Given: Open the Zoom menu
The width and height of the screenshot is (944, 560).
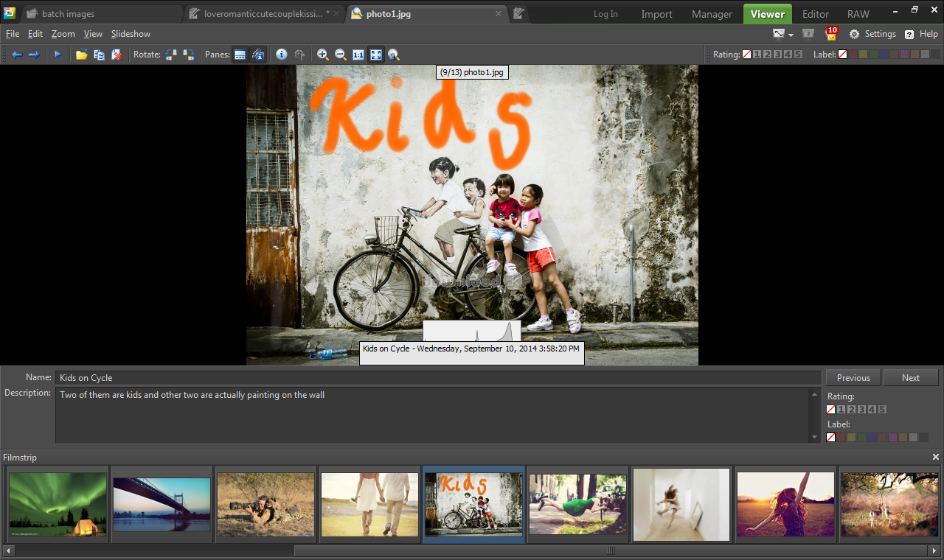Looking at the screenshot, I should tap(63, 34).
